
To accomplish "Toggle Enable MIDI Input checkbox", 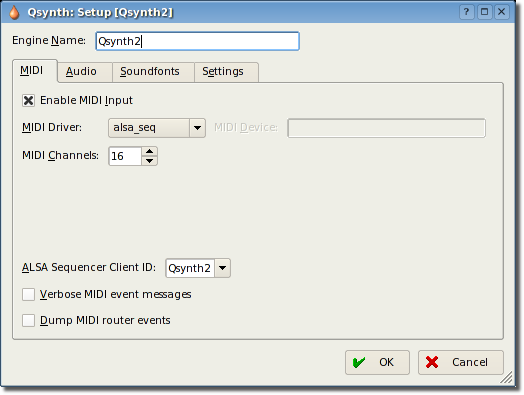I will (28, 100).
